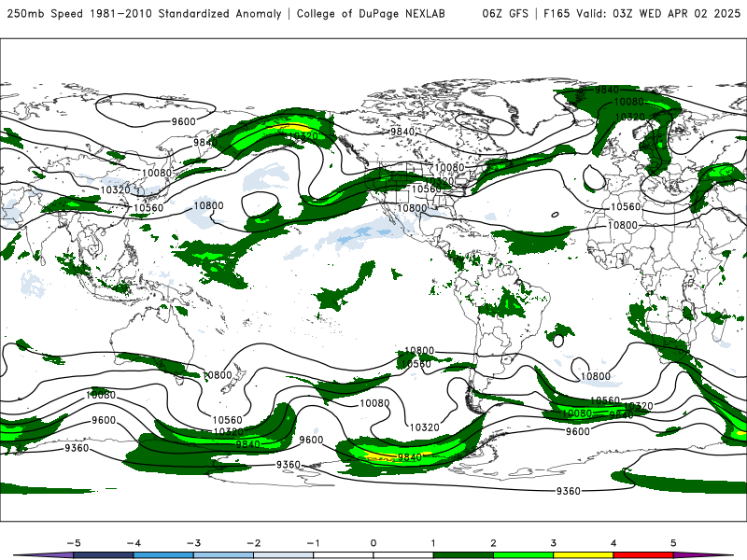Click the navy -5 to -4 colorbar segment
This screenshot has width=747, height=560.
pyautogui.click(x=104, y=555)
